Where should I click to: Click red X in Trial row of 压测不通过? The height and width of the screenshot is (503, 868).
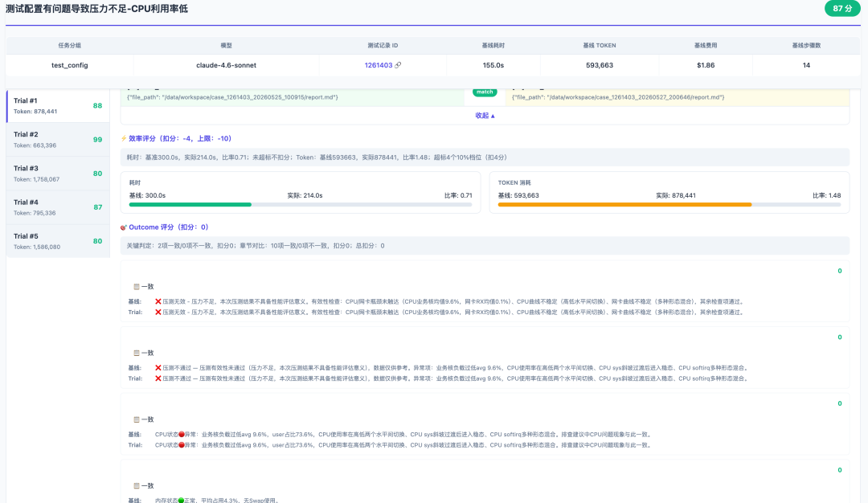tap(158, 378)
